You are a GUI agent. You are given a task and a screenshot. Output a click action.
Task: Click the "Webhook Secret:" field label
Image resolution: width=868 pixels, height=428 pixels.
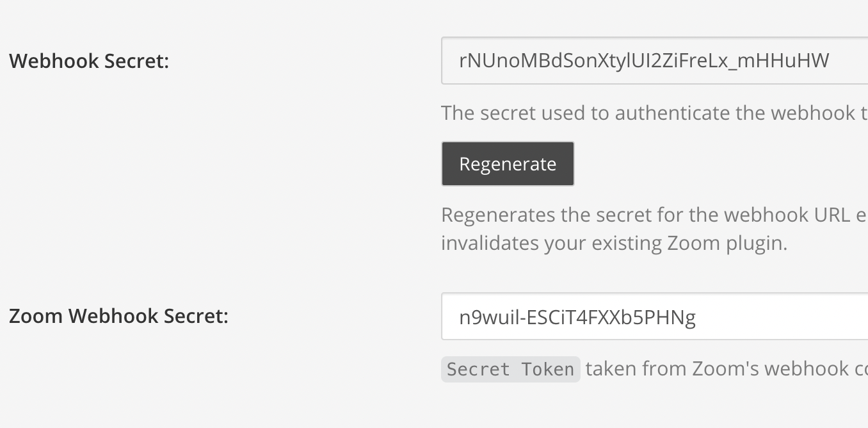pos(89,62)
